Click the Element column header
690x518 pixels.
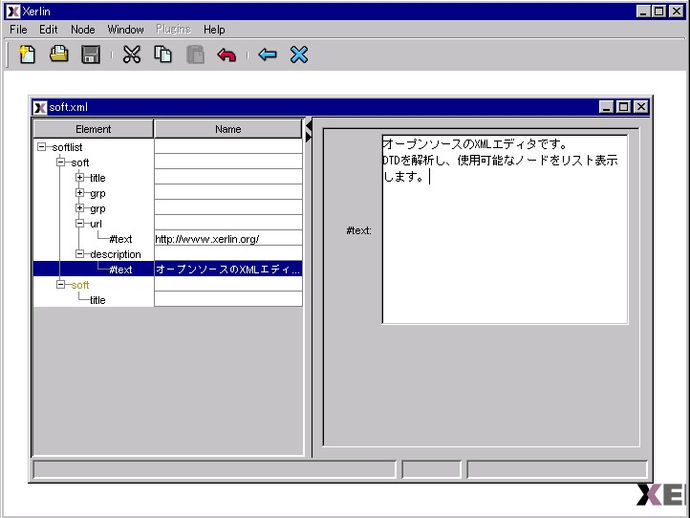coord(93,129)
